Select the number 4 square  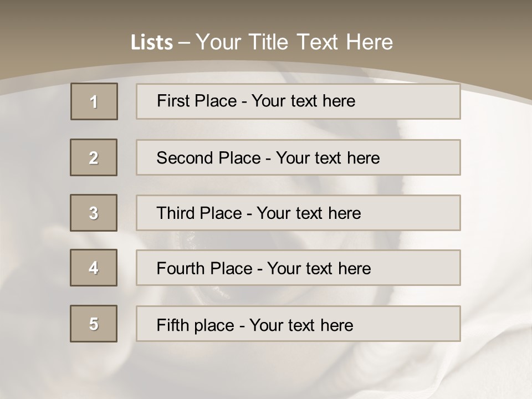(94, 268)
